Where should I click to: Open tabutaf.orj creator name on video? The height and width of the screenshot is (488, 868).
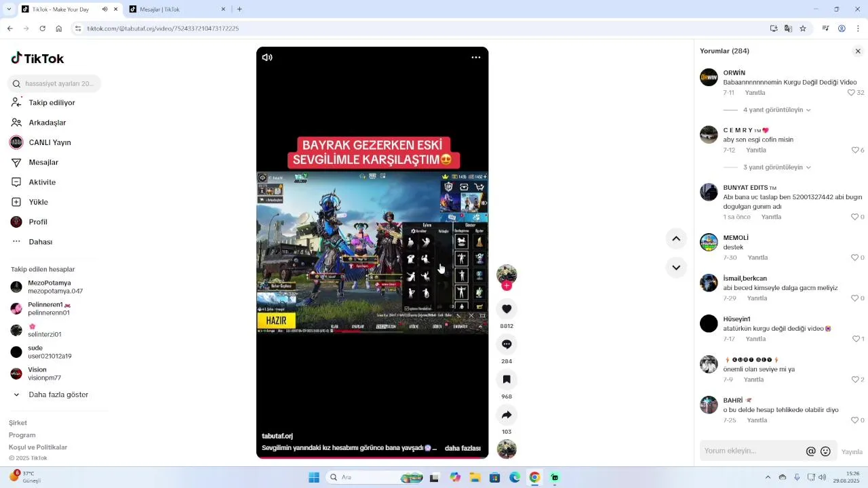[x=277, y=436]
